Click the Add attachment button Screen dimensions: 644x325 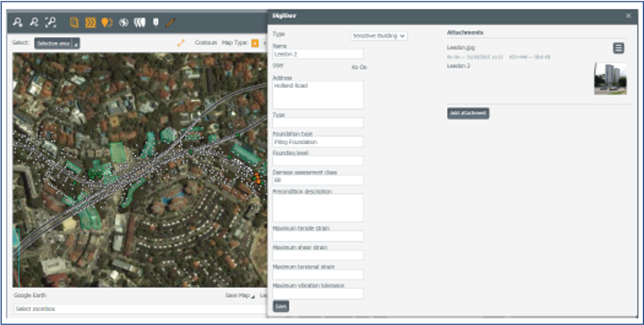click(x=468, y=113)
